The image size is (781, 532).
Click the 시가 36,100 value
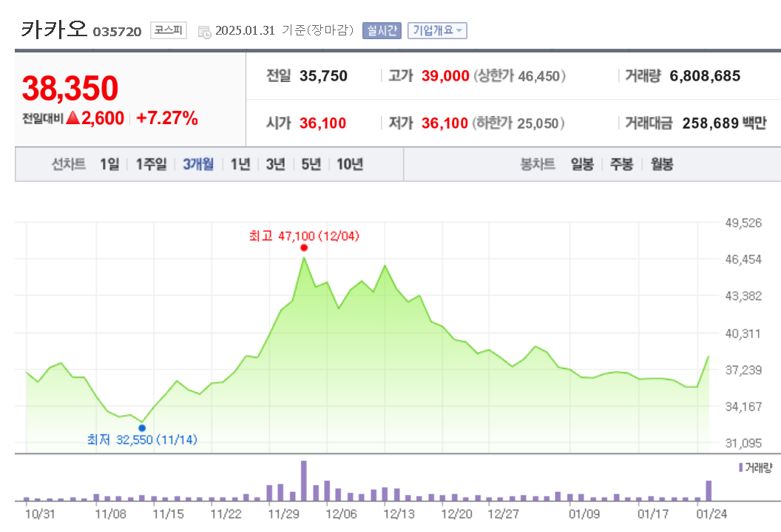point(322,123)
